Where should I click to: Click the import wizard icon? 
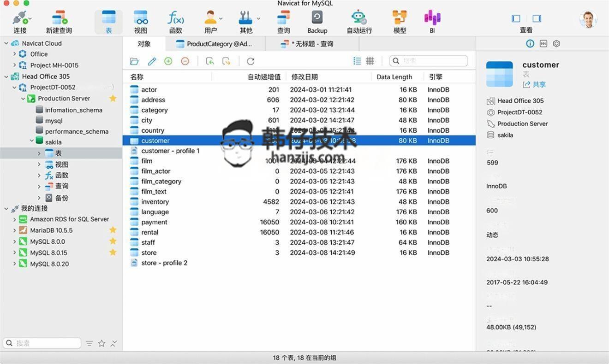coord(210,61)
